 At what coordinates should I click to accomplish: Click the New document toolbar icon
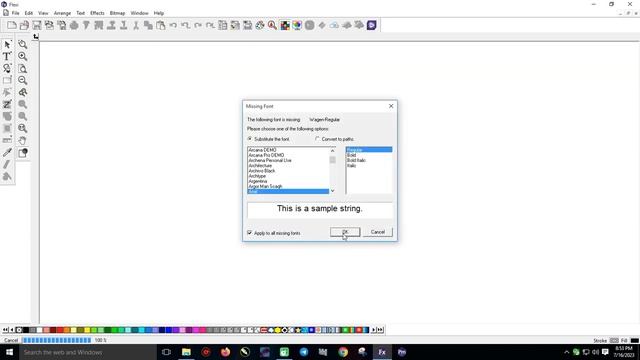tap(12, 25)
